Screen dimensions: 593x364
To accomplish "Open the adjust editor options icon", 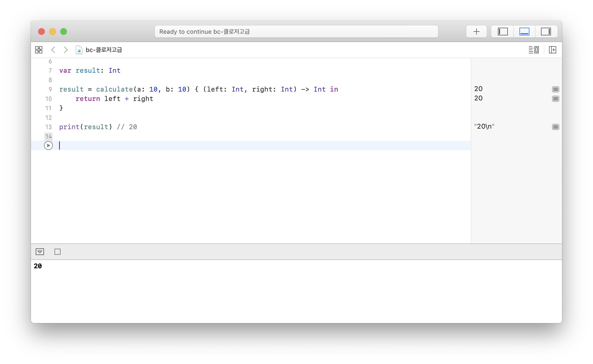I will (x=533, y=50).
